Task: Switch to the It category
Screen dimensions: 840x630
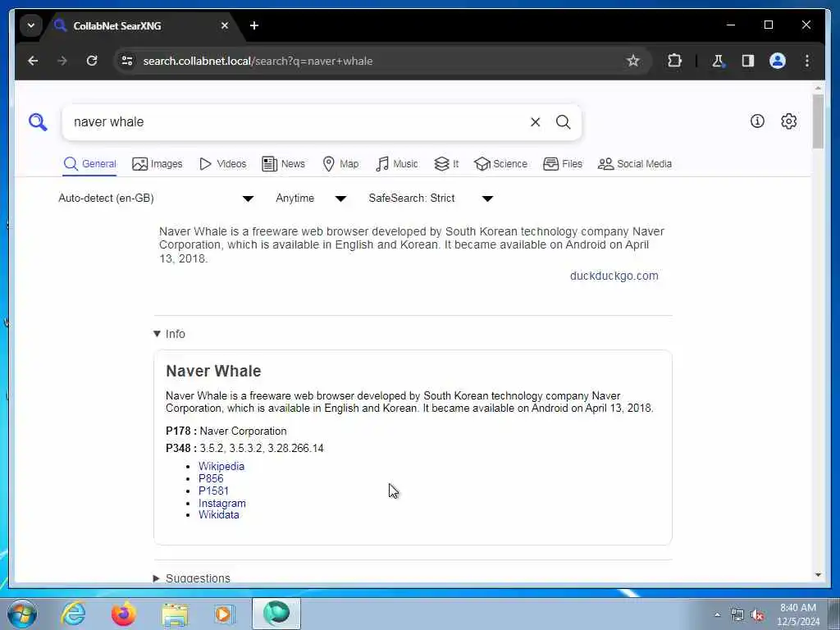Action: [x=446, y=164]
